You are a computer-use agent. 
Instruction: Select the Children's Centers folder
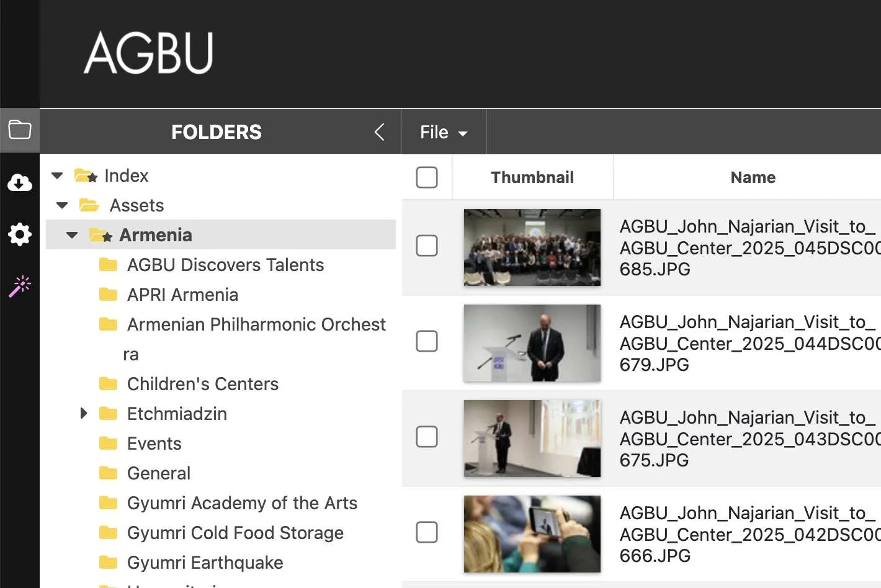tap(202, 384)
